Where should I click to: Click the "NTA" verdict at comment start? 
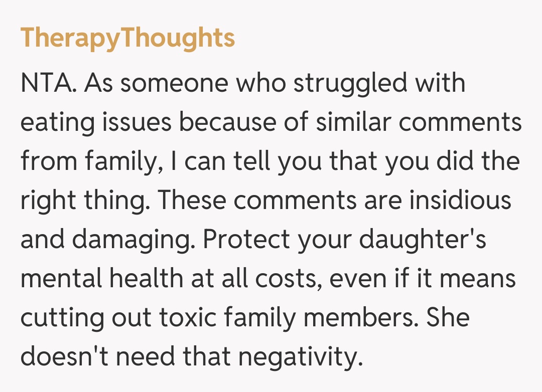pyautogui.click(x=47, y=83)
